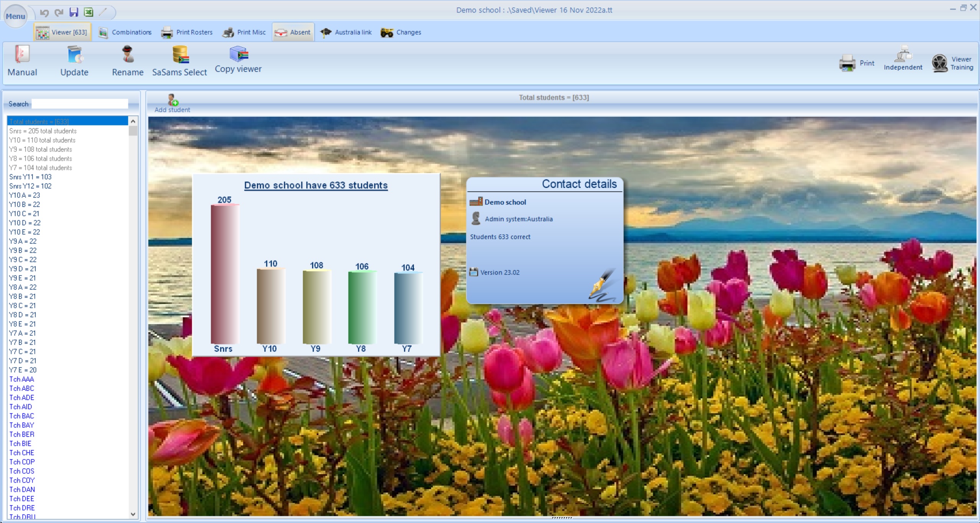Click the Snrs bar in chart
980x523 pixels.
click(225, 274)
